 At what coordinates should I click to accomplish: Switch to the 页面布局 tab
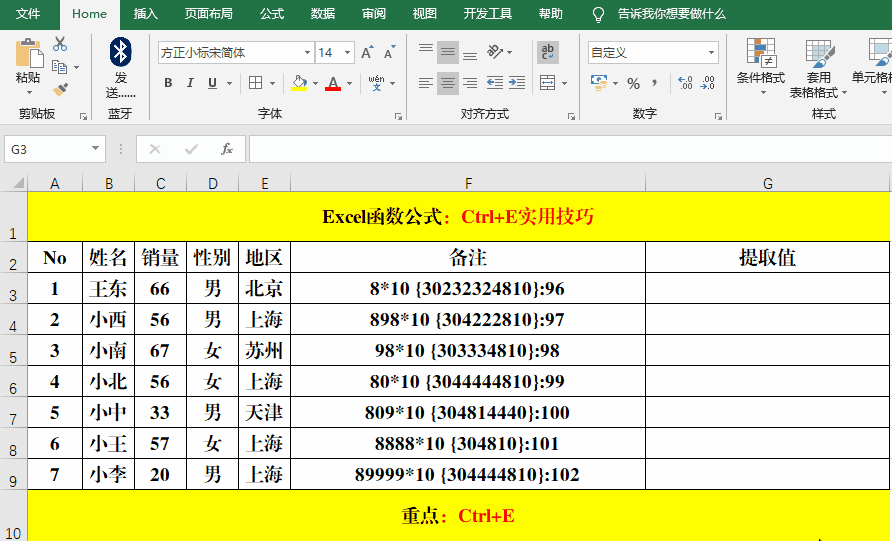(208, 14)
